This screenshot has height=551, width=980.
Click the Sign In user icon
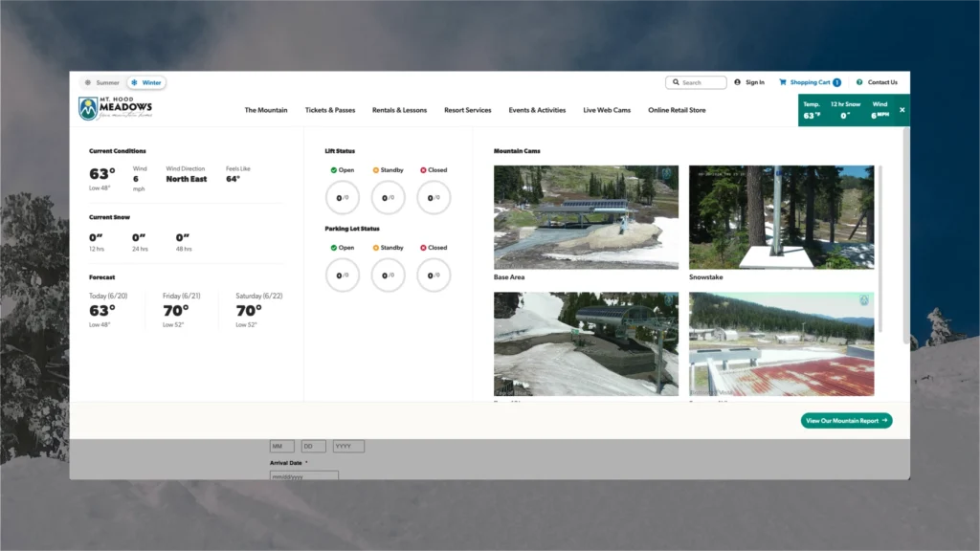738,82
